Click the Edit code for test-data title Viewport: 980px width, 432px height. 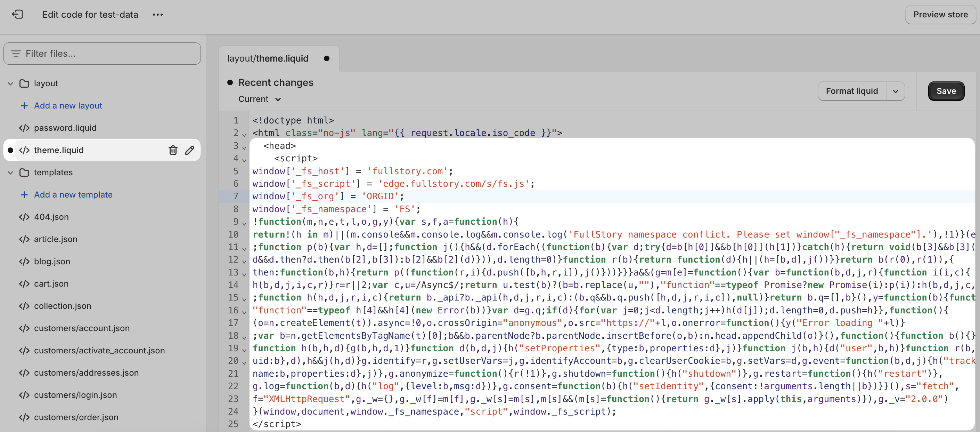tap(90, 15)
